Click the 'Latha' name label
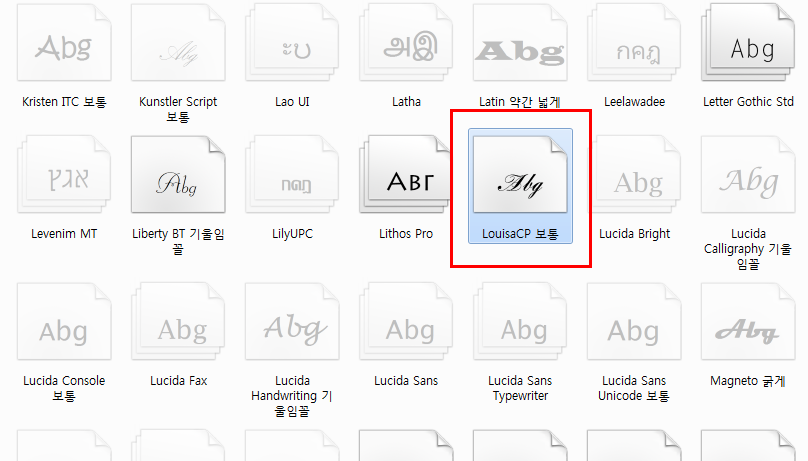808x461 pixels. (406, 102)
